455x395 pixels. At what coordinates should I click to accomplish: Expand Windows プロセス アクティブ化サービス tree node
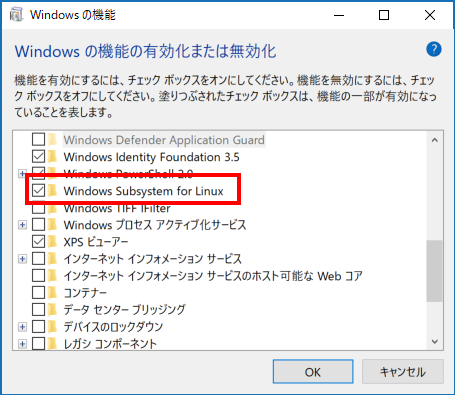pos(22,225)
